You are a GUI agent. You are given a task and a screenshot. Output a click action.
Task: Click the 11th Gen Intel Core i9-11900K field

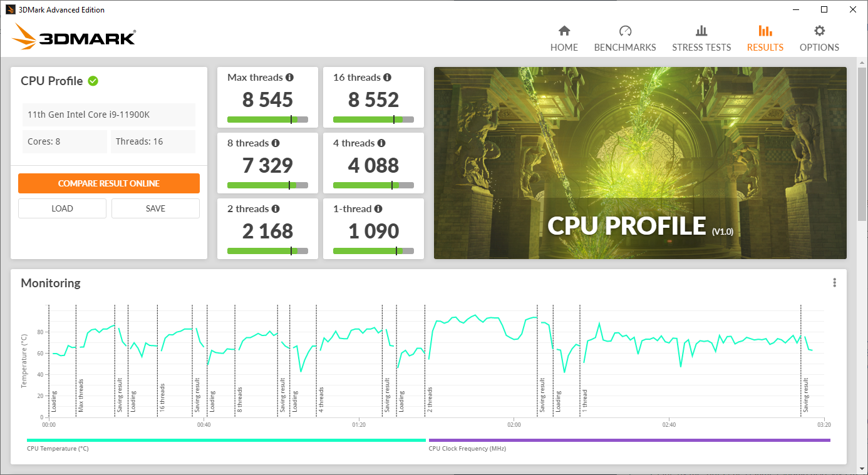(x=108, y=115)
